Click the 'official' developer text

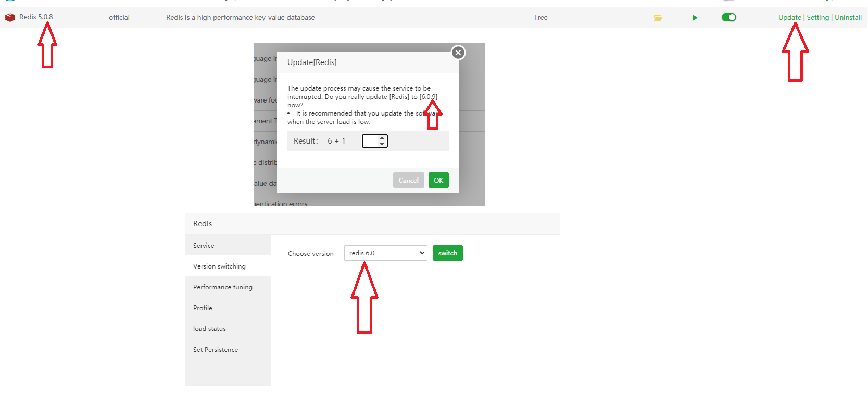pos(119,17)
